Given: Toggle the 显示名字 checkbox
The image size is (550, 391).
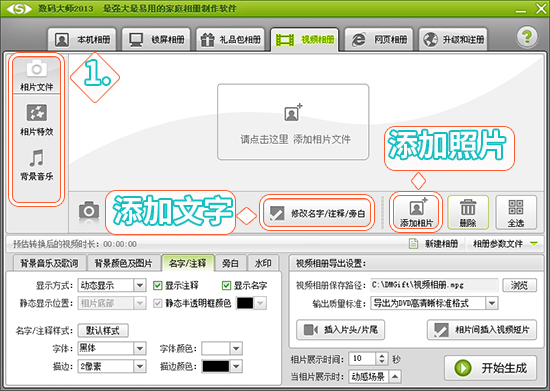Looking at the screenshot, I should [x=226, y=285].
